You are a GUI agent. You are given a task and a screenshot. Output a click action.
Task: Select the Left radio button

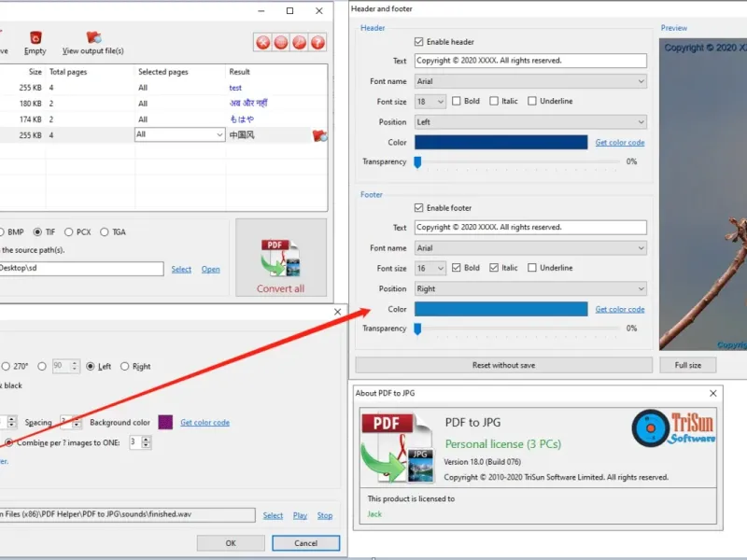(x=91, y=366)
